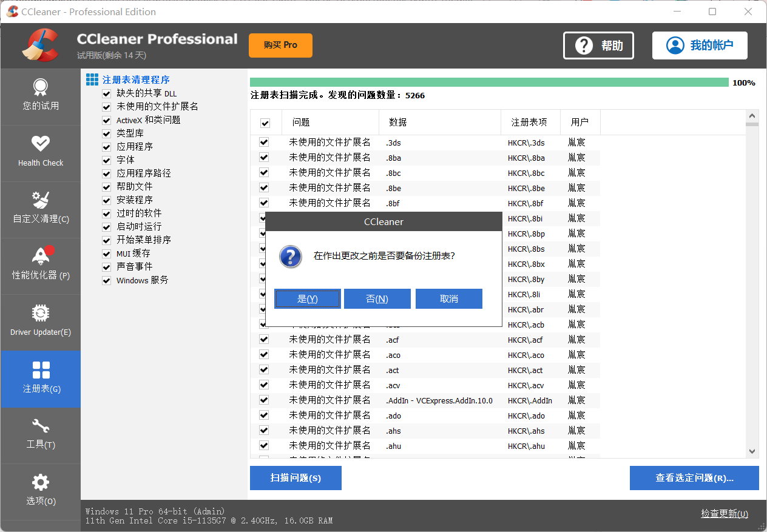Click 购买 Pro orange button
This screenshot has width=767, height=532.
[x=280, y=45]
